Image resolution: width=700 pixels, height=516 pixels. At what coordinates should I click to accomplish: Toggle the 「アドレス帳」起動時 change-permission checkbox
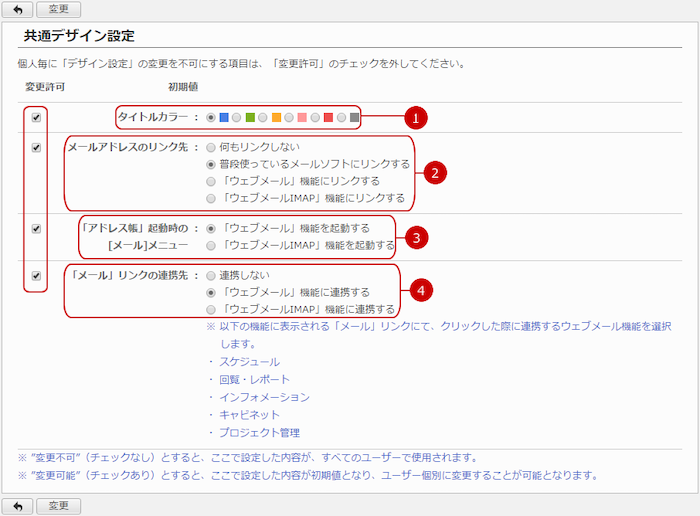pos(36,228)
